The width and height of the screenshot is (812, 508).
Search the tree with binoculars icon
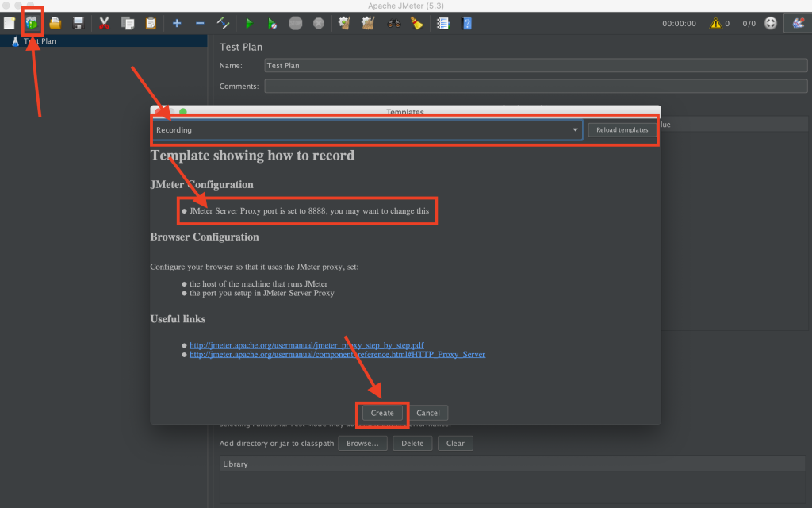(394, 23)
